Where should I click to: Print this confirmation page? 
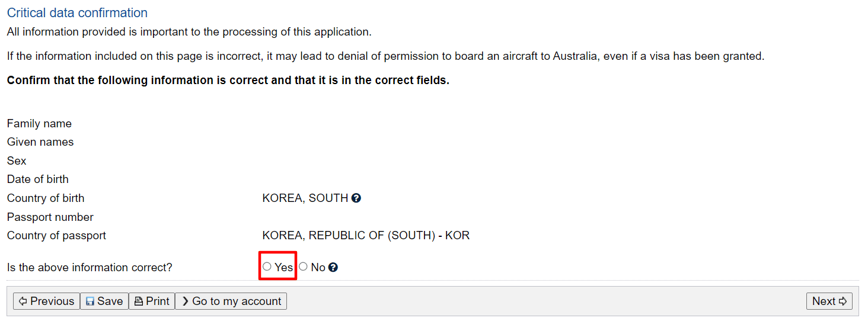coord(152,301)
